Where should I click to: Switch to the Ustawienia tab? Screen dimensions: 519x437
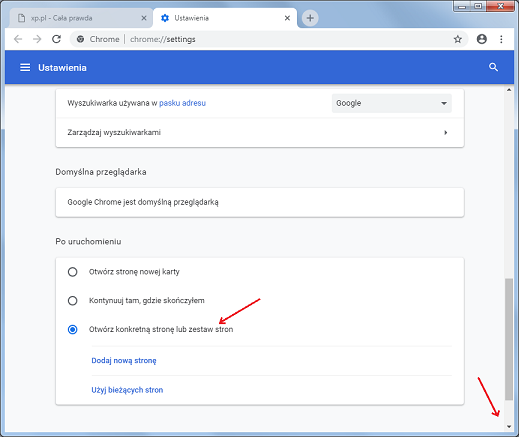[225, 18]
